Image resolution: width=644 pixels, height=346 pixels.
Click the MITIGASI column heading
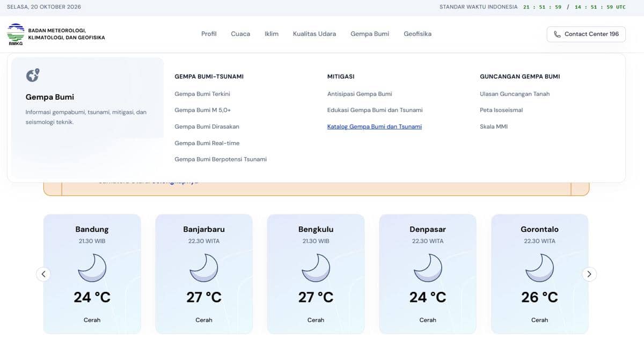point(341,77)
